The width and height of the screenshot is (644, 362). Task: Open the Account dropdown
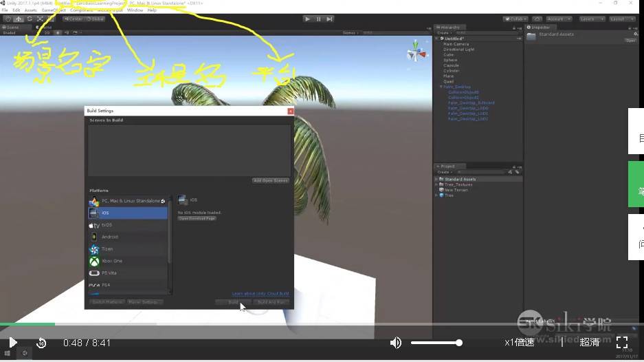pyautogui.click(x=559, y=19)
